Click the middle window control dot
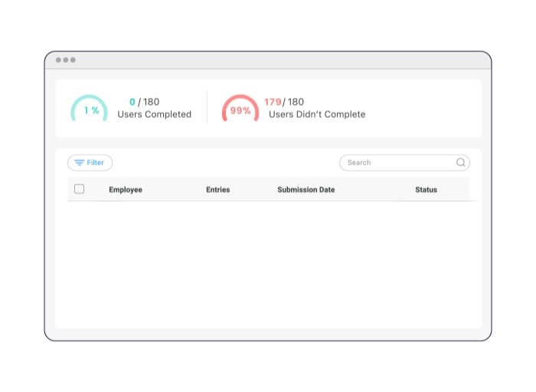The height and width of the screenshot is (392, 536). coord(66,60)
